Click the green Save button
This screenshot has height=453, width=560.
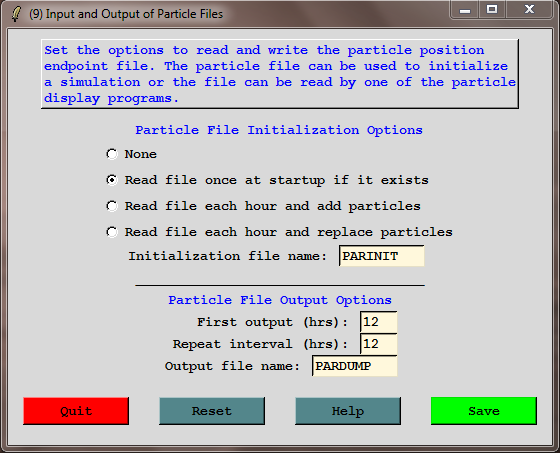click(x=484, y=411)
